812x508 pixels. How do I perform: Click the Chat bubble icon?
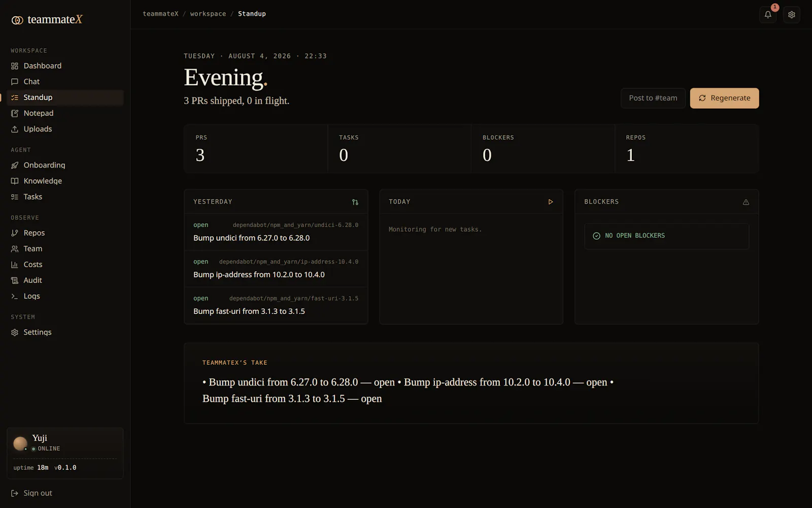pos(15,82)
